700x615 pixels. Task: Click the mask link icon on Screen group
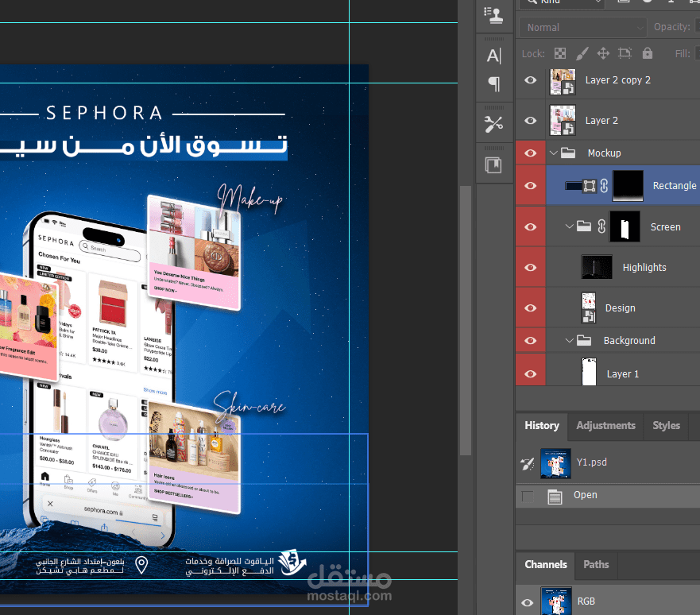pyautogui.click(x=601, y=226)
